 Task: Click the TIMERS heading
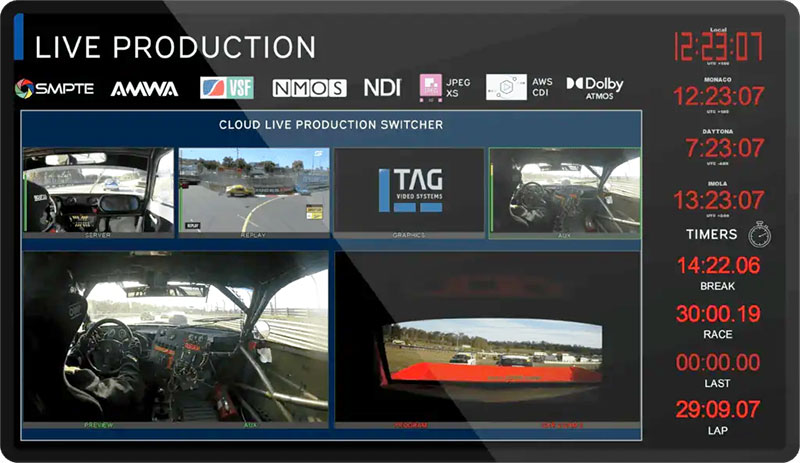pyautogui.click(x=712, y=234)
